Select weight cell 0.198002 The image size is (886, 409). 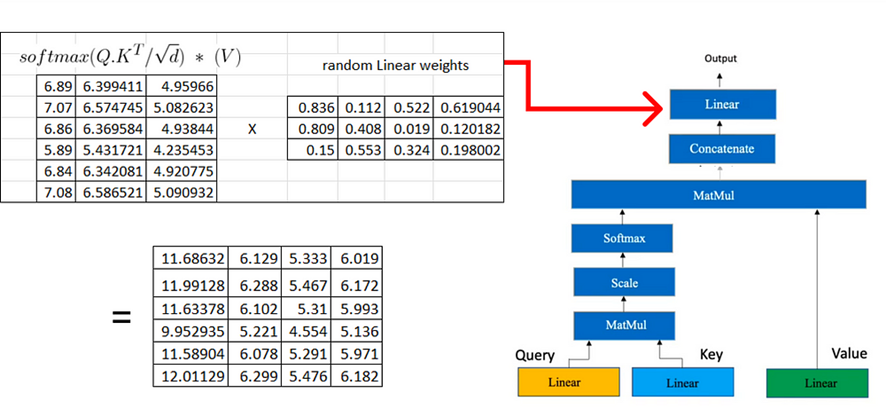(468, 150)
